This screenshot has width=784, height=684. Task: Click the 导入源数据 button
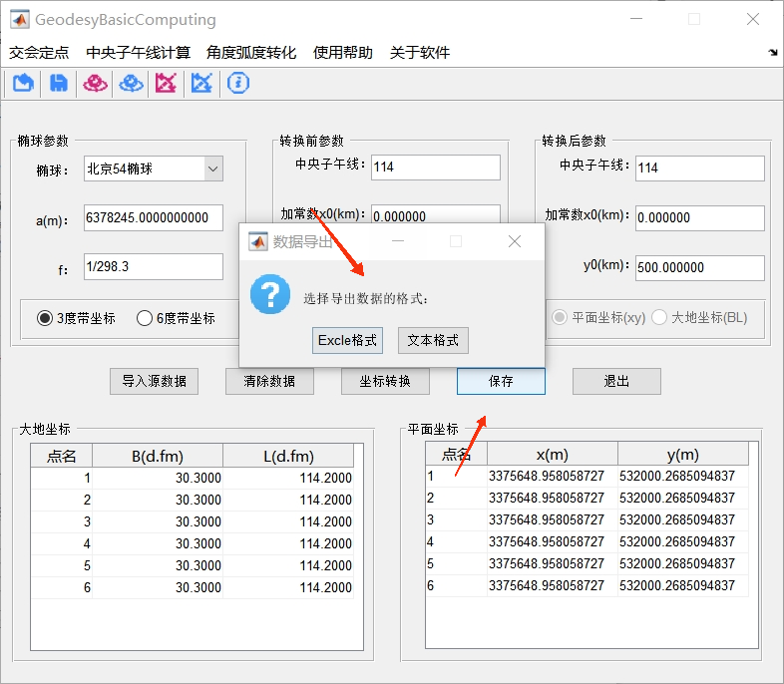pyautogui.click(x=154, y=381)
